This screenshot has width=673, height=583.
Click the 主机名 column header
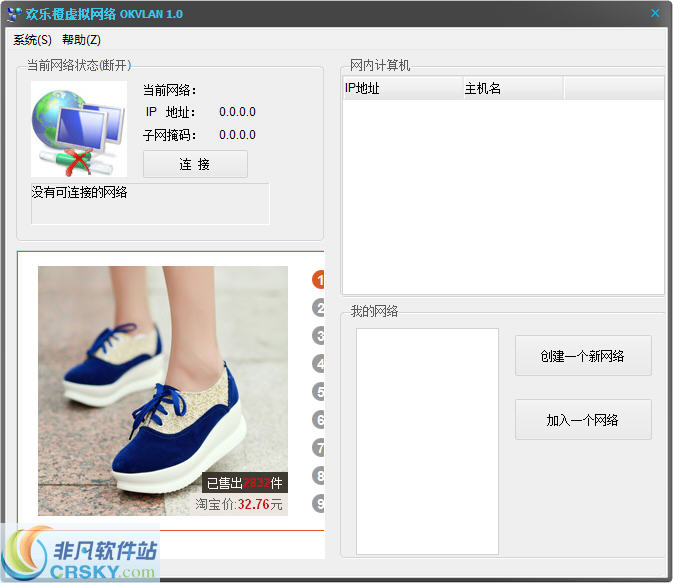click(513, 88)
